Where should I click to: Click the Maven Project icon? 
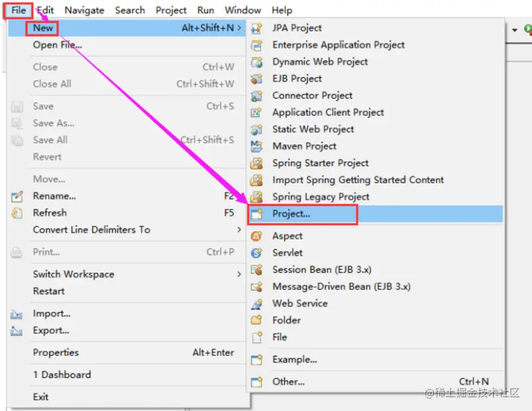(x=256, y=146)
